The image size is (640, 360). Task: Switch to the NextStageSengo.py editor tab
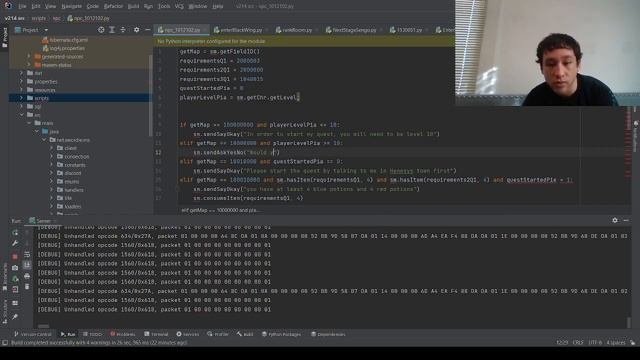point(353,30)
